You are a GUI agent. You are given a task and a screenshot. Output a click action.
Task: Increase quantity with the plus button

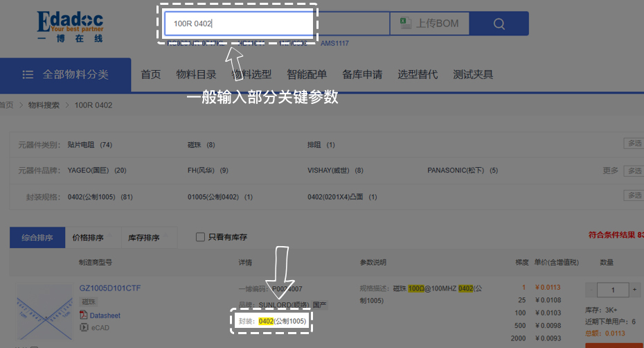point(635,289)
